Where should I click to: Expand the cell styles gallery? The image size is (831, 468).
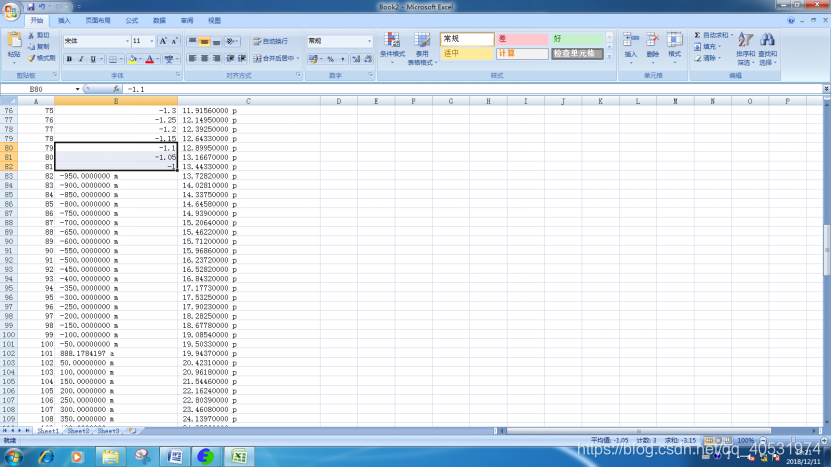(x=609, y=57)
